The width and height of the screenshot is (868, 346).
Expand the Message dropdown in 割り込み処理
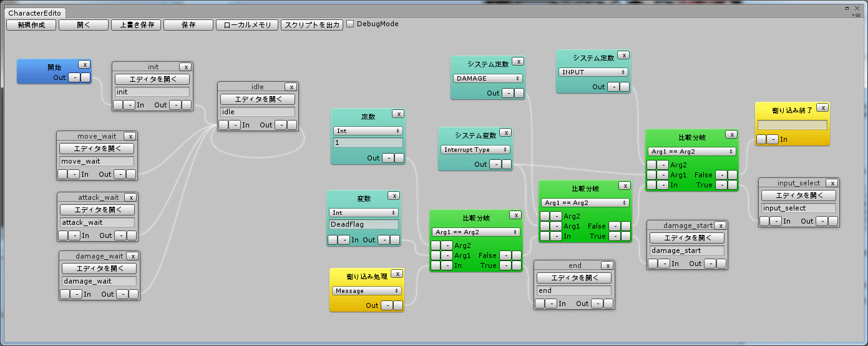tap(367, 291)
